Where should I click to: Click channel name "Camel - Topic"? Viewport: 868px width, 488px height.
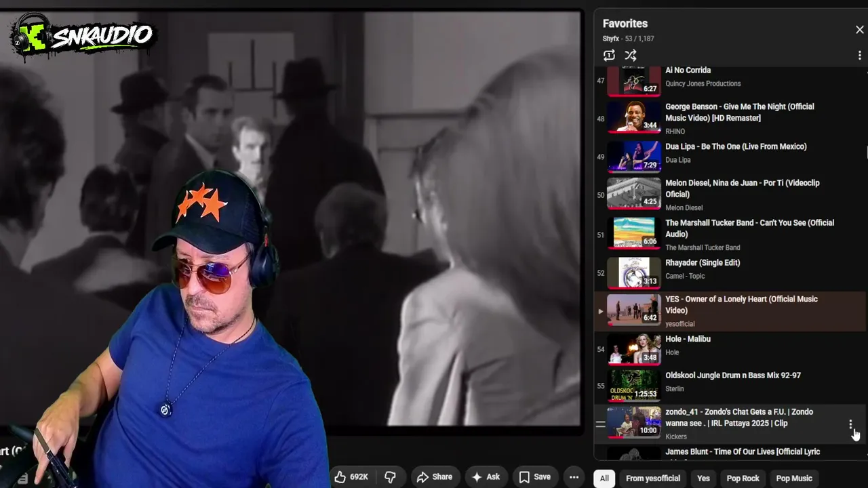click(x=685, y=277)
